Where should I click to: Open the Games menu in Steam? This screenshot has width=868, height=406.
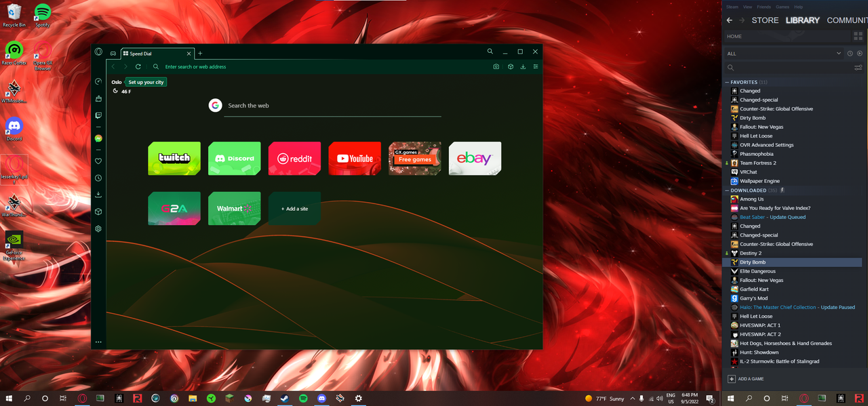tap(783, 7)
